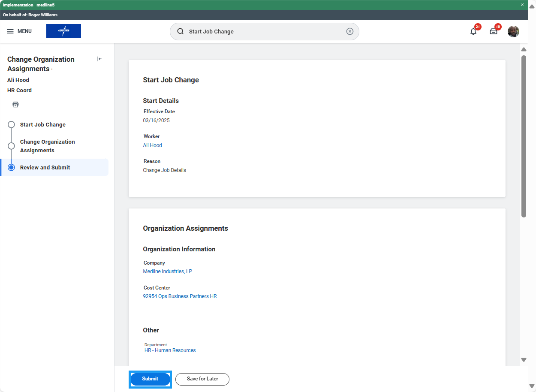Open the 92954 Ops Business Partners HR link
This screenshot has height=392, width=536.
click(x=180, y=296)
